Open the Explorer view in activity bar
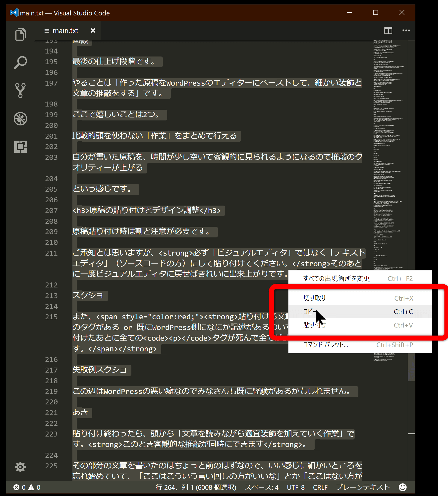This screenshot has height=496, width=448. coord(20,34)
